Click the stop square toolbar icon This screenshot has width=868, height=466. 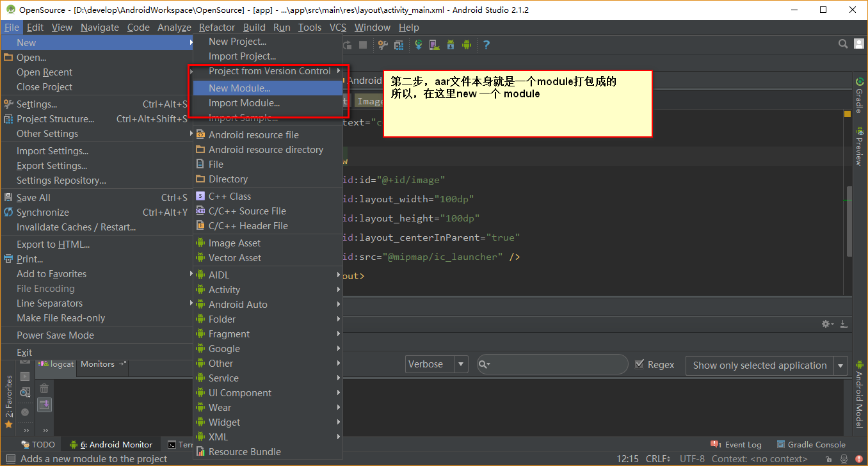coord(363,45)
